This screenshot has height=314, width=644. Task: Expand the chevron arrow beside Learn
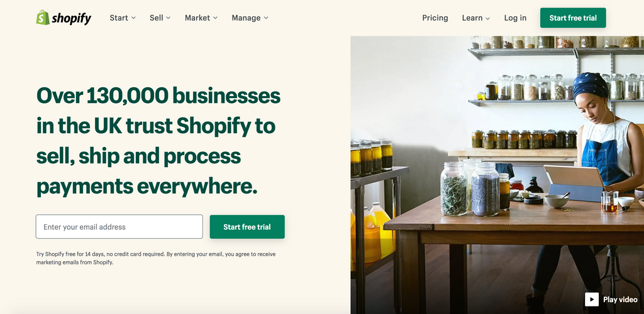click(487, 18)
